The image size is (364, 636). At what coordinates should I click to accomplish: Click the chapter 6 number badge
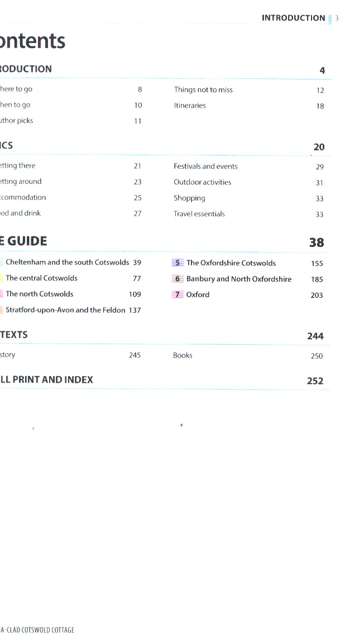tap(178, 279)
